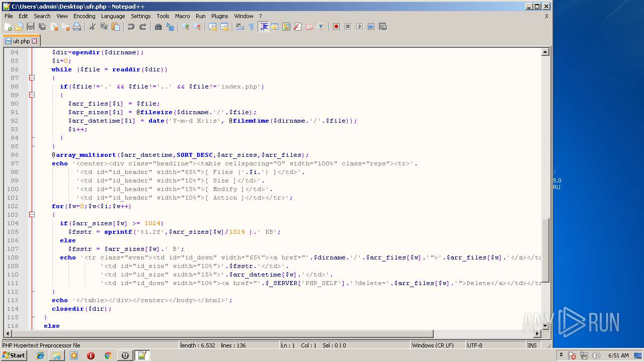Open the Function List icon
This screenshot has width=644, height=362.
[298, 27]
